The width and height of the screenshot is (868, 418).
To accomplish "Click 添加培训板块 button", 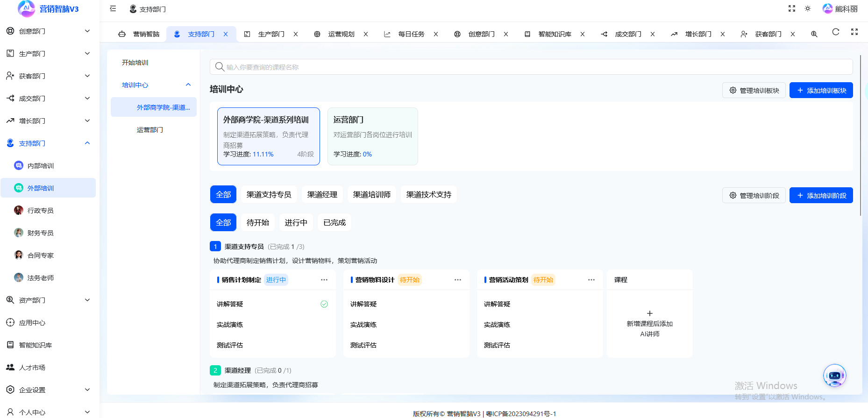I will [821, 90].
